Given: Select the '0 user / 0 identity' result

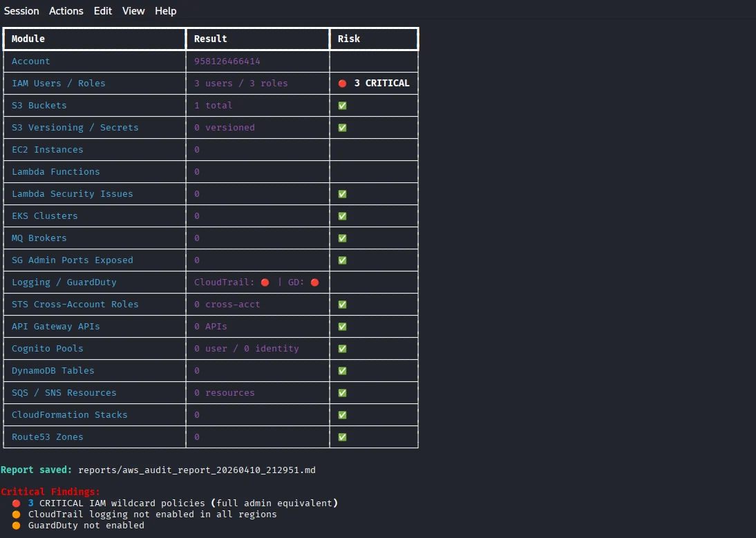Looking at the screenshot, I should pyautogui.click(x=247, y=349).
